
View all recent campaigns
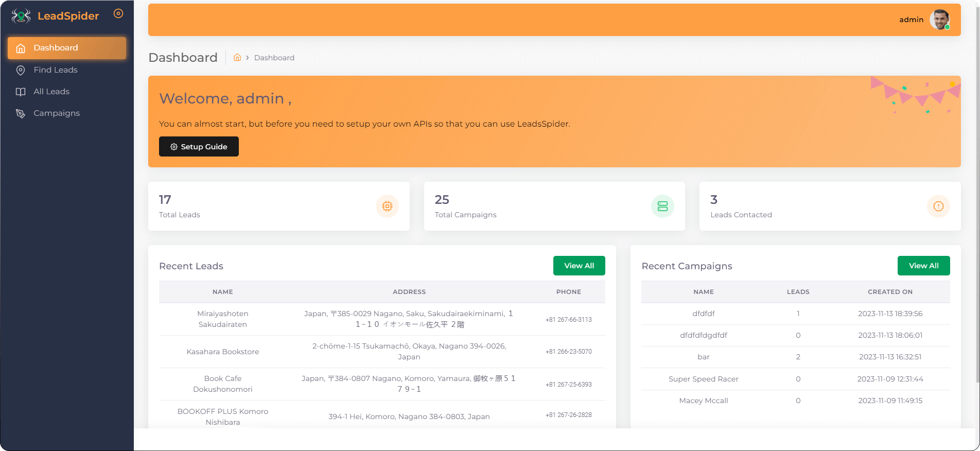point(923,266)
